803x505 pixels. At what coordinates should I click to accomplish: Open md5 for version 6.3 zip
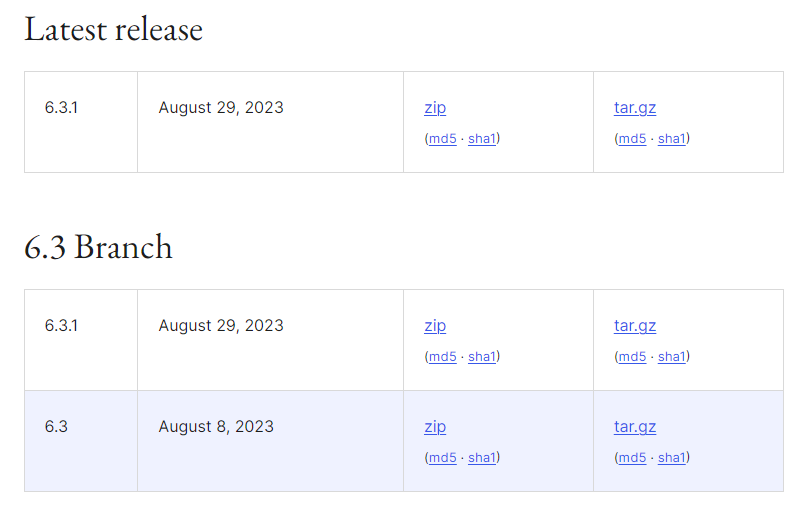click(x=442, y=458)
